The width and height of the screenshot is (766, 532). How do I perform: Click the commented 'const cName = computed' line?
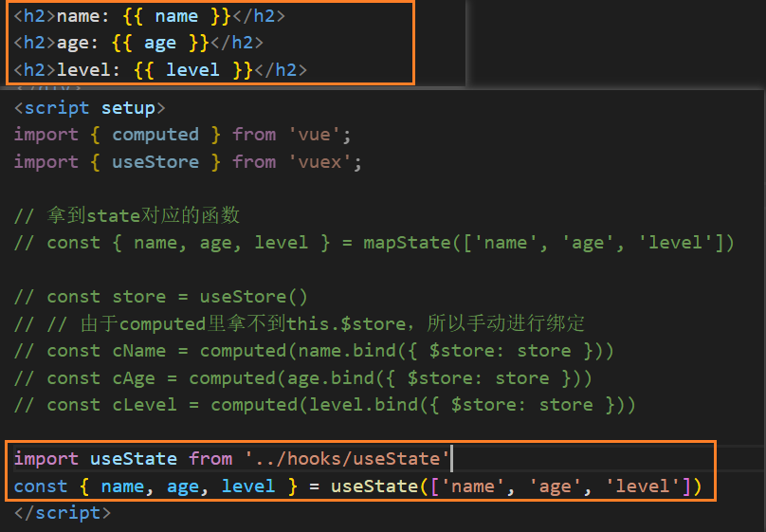(314, 351)
